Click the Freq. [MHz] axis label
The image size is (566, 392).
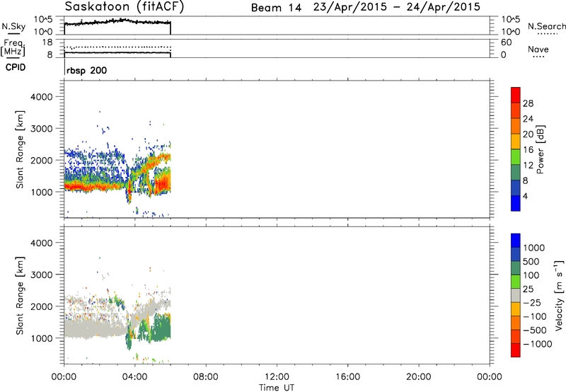tap(13, 47)
